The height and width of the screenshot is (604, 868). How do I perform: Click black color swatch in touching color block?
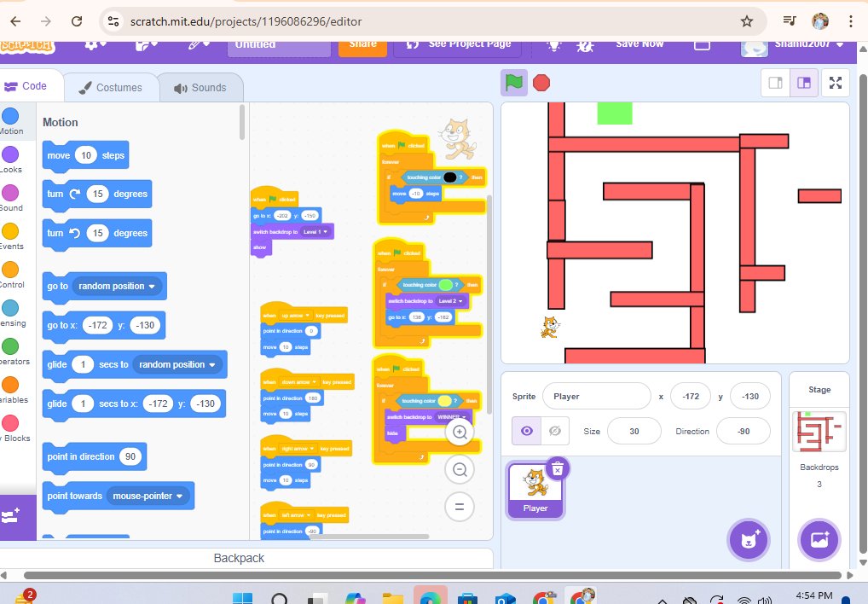[x=449, y=177]
